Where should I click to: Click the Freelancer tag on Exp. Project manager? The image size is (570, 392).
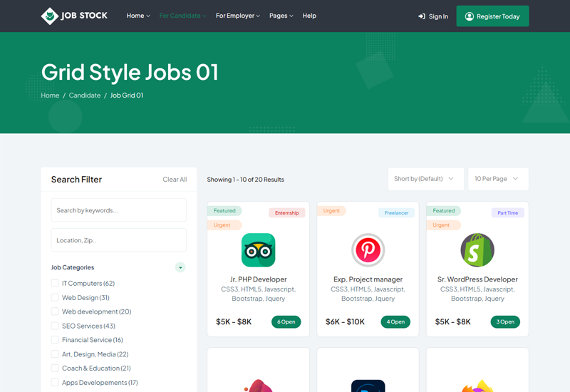(x=396, y=212)
